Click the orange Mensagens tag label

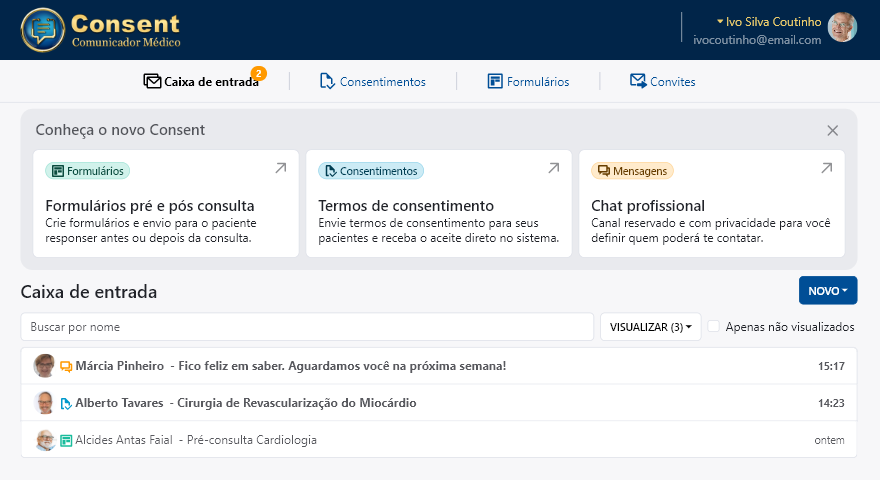click(632, 171)
